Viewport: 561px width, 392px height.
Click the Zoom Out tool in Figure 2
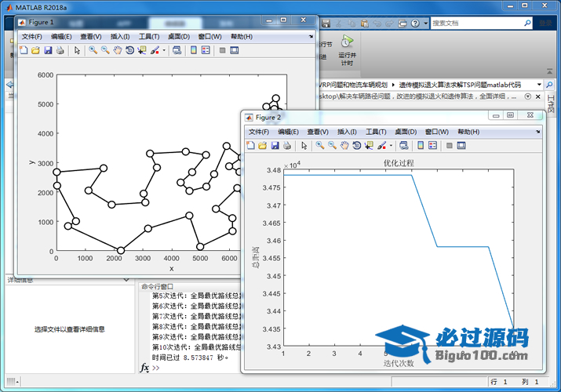[332, 145]
